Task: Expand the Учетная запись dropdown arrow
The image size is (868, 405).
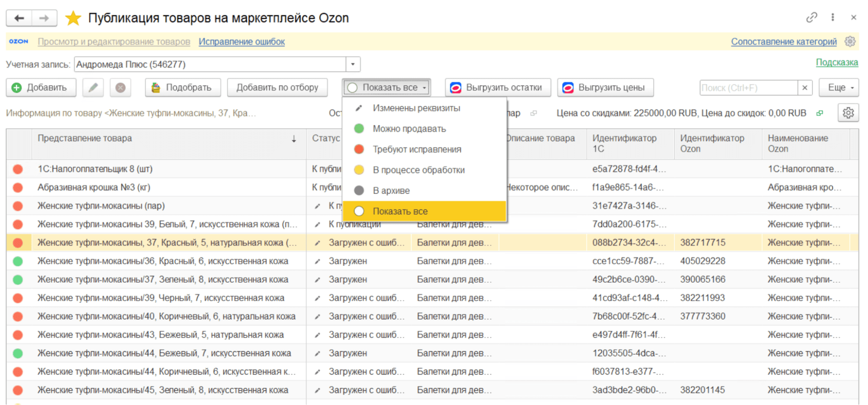Action: coord(353,65)
